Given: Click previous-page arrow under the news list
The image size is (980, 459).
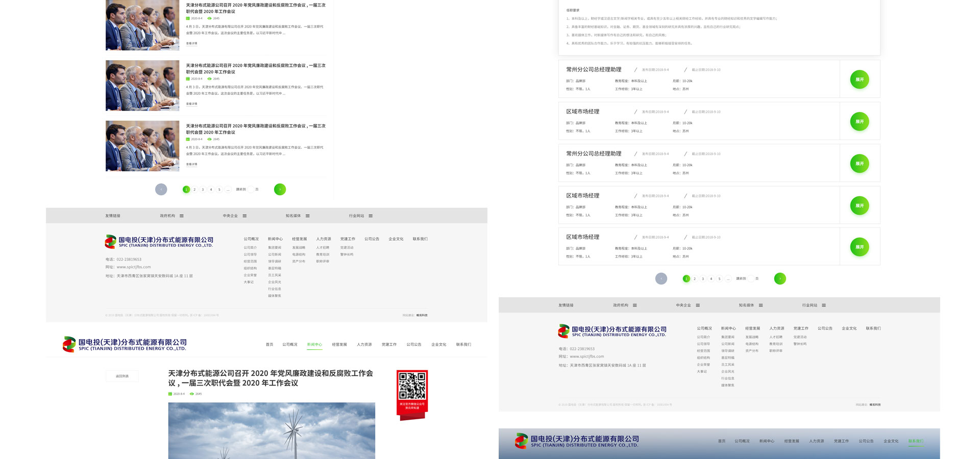Looking at the screenshot, I should (x=161, y=189).
